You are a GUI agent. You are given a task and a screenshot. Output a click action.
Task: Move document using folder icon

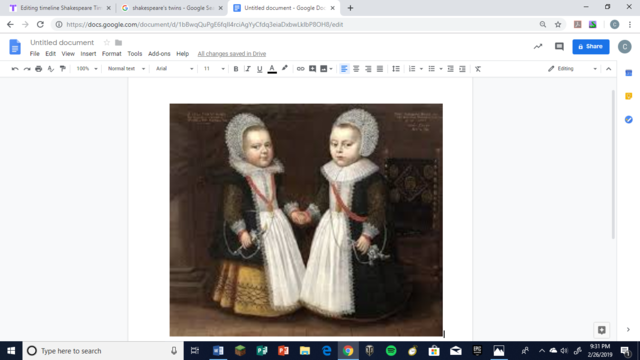118,42
